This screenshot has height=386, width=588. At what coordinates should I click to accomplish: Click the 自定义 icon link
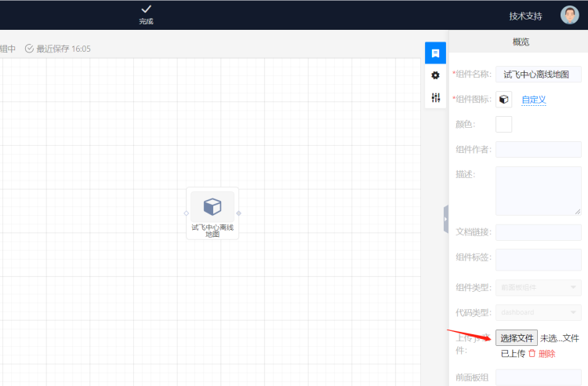pyautogui.click(x=533, y=100)
